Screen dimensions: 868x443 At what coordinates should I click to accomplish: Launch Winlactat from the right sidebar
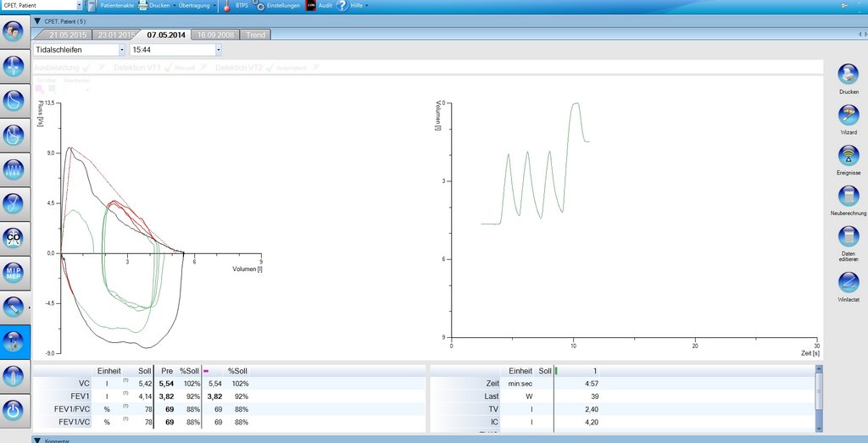pyautogui.click(x=849, y=281)
